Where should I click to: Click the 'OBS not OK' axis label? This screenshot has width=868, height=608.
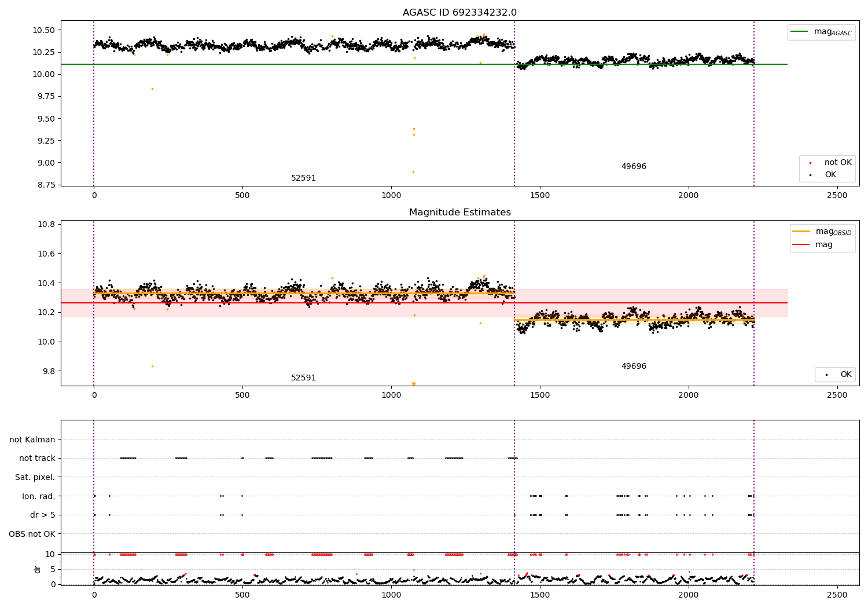(x=32, y=534)
